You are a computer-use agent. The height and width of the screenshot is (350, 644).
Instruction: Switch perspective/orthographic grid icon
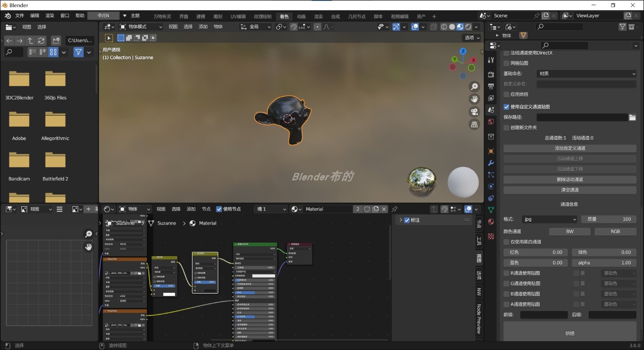[475, 124]
